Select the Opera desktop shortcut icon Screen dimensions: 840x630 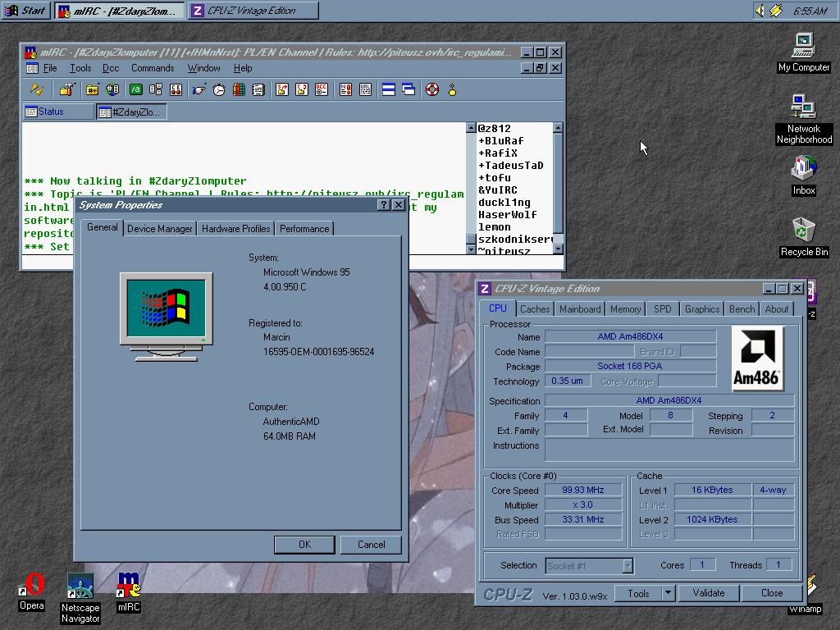point(32,592)
